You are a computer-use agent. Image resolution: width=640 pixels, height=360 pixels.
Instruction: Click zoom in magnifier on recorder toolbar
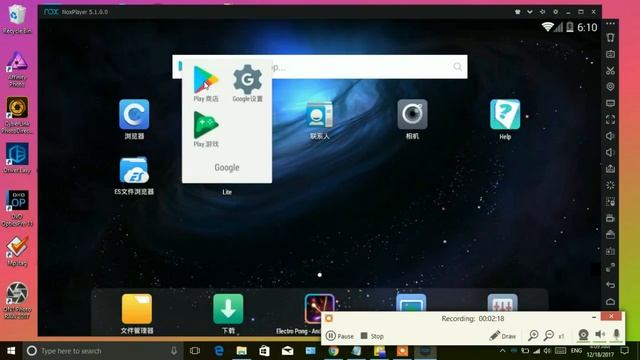(x=533, y=336)
